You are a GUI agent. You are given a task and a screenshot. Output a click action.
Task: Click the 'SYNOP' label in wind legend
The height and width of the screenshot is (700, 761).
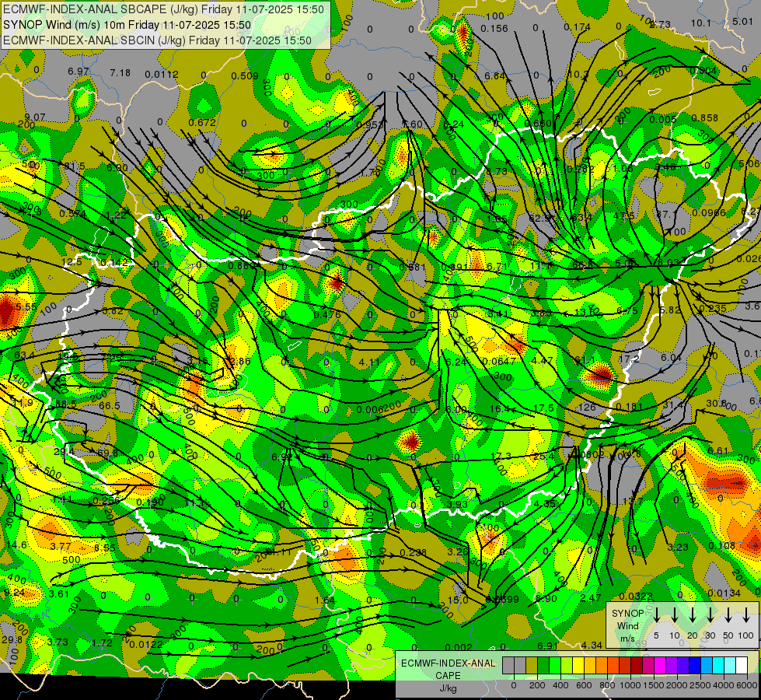tap(627, 614)
